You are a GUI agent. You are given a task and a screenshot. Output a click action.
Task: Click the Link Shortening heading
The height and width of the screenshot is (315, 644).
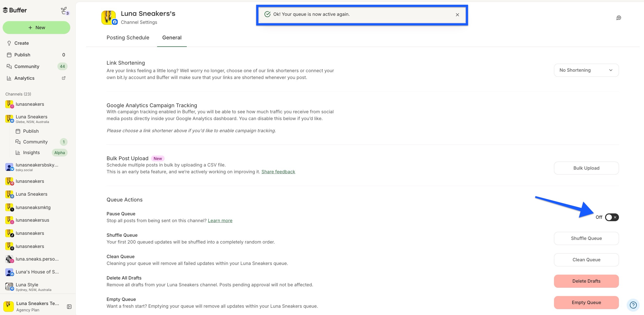(x=126, y=63)
